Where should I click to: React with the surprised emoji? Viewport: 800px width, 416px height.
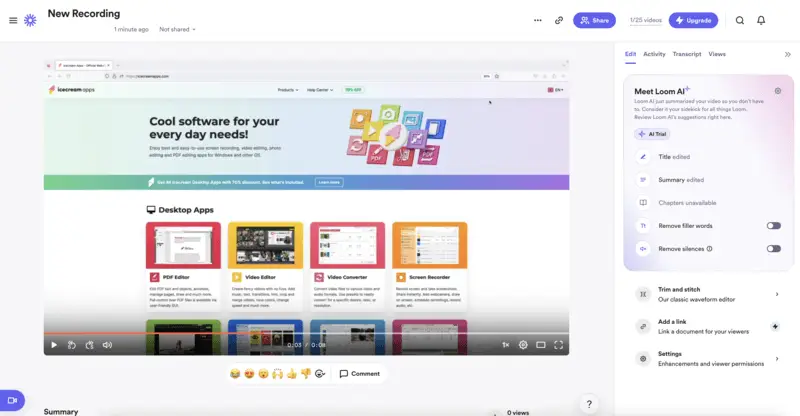(263, 374)
